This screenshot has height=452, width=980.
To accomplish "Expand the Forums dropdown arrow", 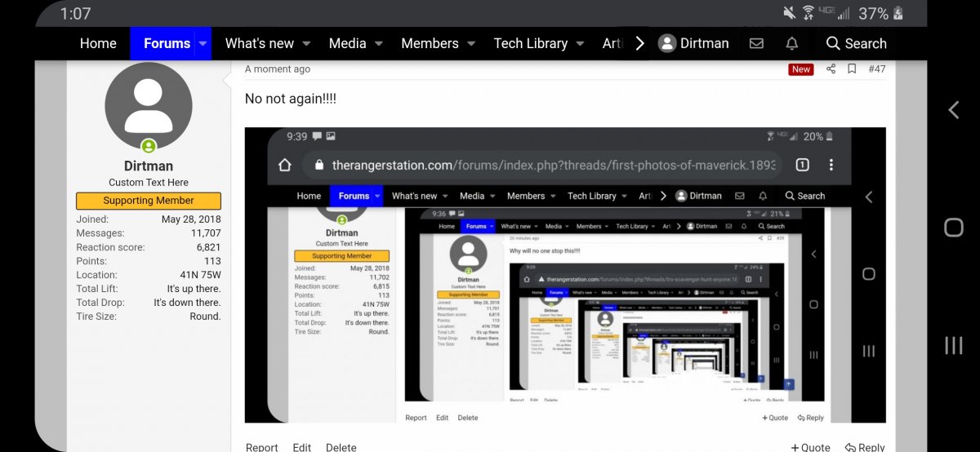I will (203, 43).
